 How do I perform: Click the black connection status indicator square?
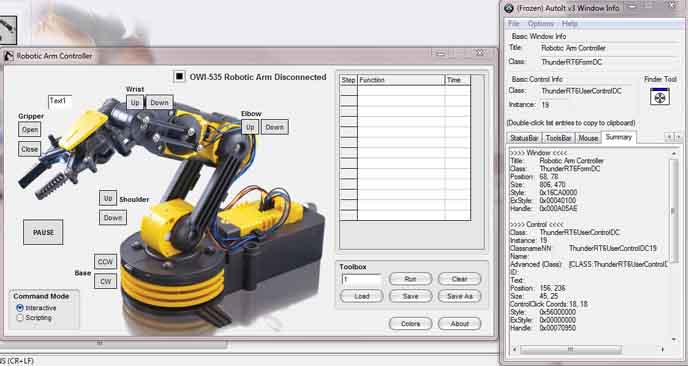tap(179, 76)
